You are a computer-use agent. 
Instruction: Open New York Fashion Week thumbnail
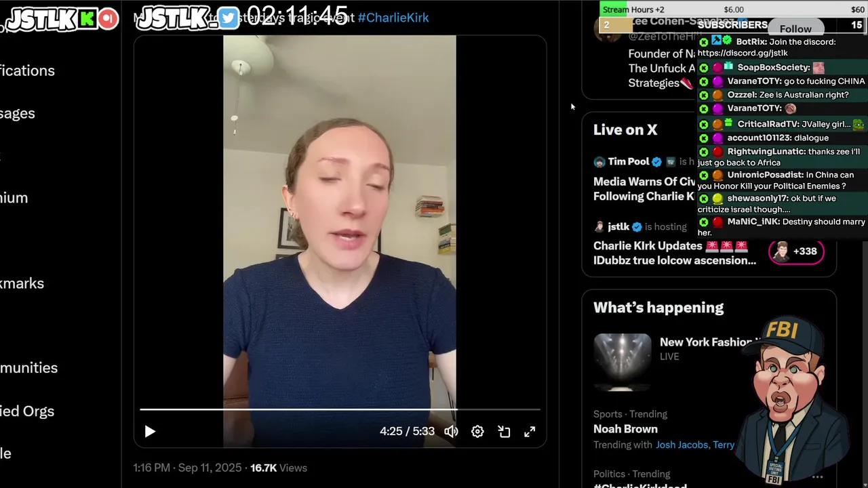[622, 361]
